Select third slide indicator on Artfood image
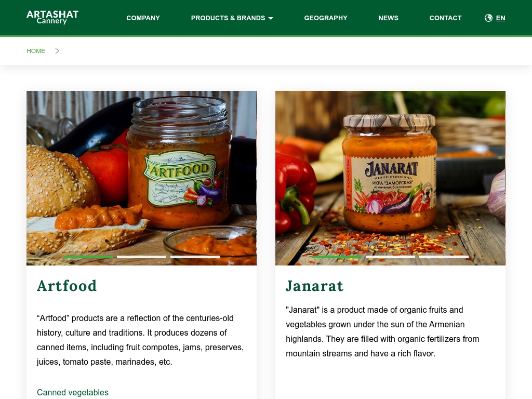The width and height of the screenshot is (532, 399). (195, 257)
